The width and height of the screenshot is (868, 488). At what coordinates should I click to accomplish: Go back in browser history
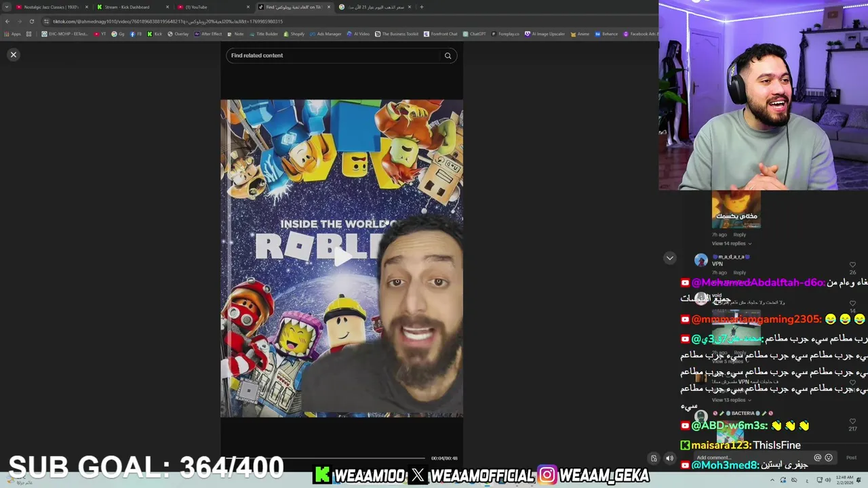point(7,21)
